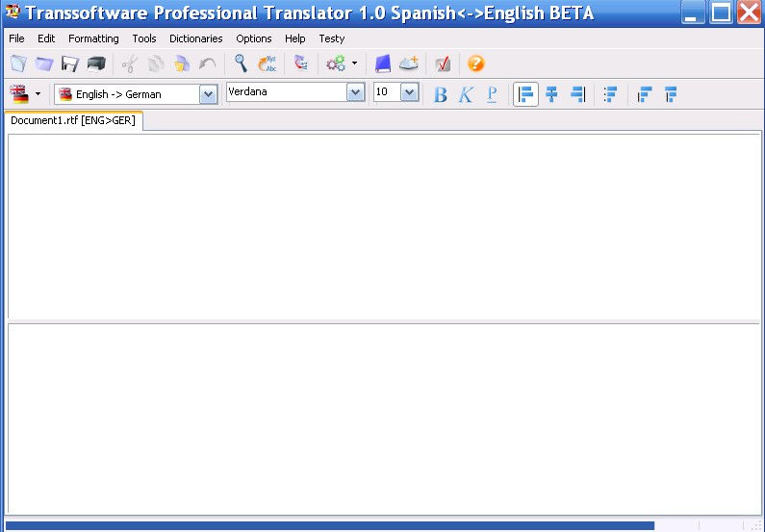765x532 pixels.
Task: Click the application icon in the title bar
Action: click(x=13, y=12)
